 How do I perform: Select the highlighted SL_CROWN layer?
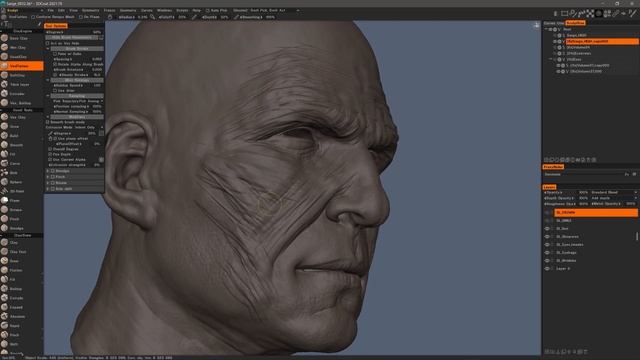coord(596,213)
